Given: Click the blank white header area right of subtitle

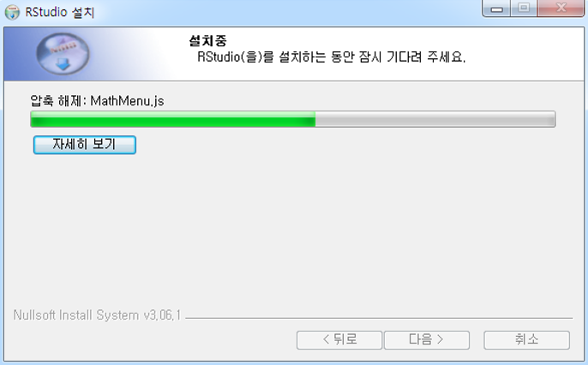Looking at the screenshot, I should tap(525, 57).
